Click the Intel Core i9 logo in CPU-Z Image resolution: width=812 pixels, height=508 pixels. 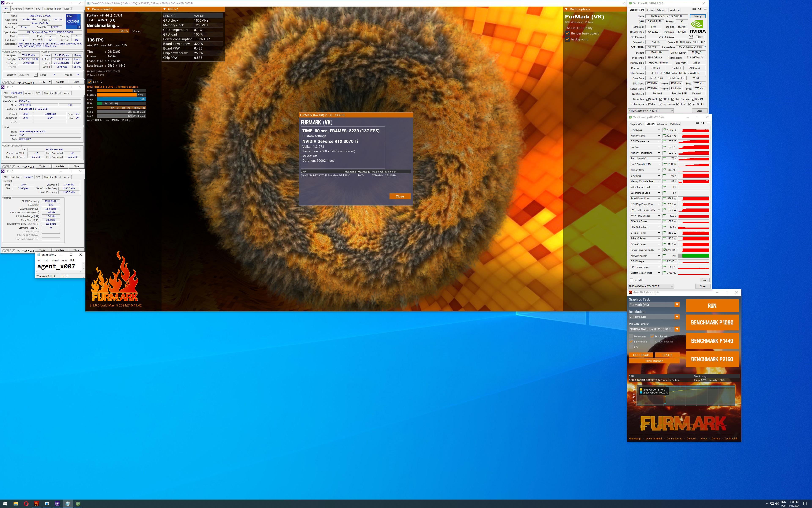point(73,21)
